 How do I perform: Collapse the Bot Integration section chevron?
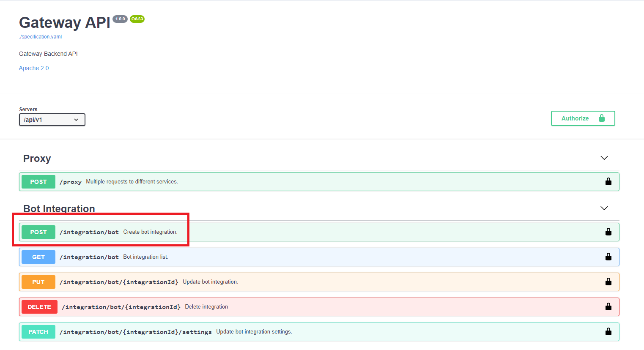point(604,208)
